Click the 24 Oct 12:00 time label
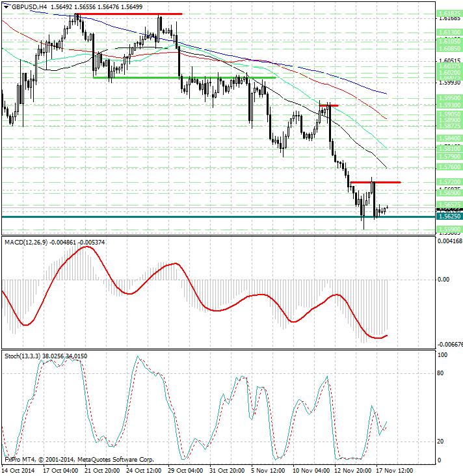 (144, 471)
